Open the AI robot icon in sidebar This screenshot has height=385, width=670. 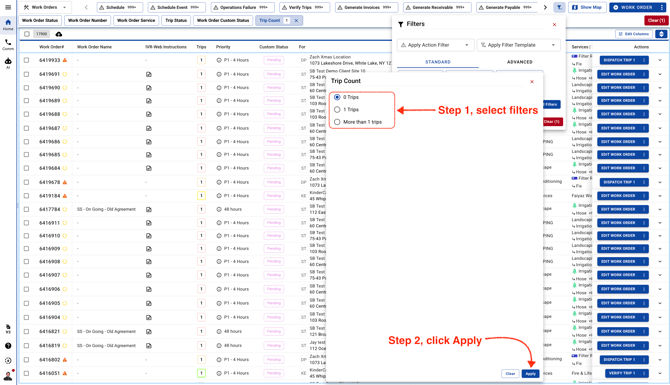8,63
